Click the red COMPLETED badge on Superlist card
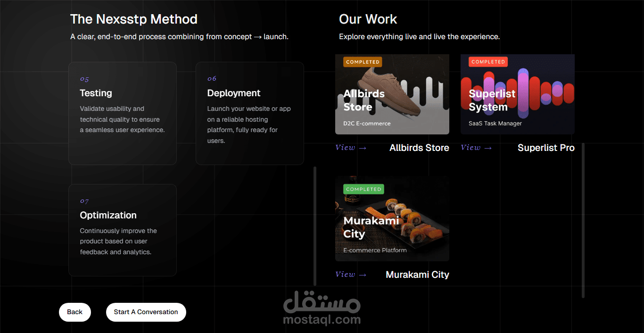644x333 pixels. pyautogui.click(x=488, y=62)
